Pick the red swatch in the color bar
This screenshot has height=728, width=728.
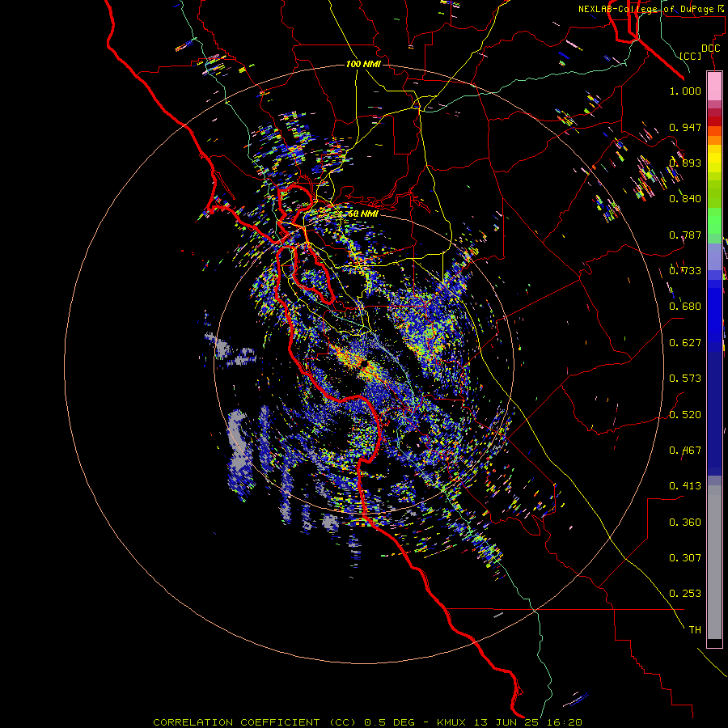pyautogui.click(x=714, y=121)
